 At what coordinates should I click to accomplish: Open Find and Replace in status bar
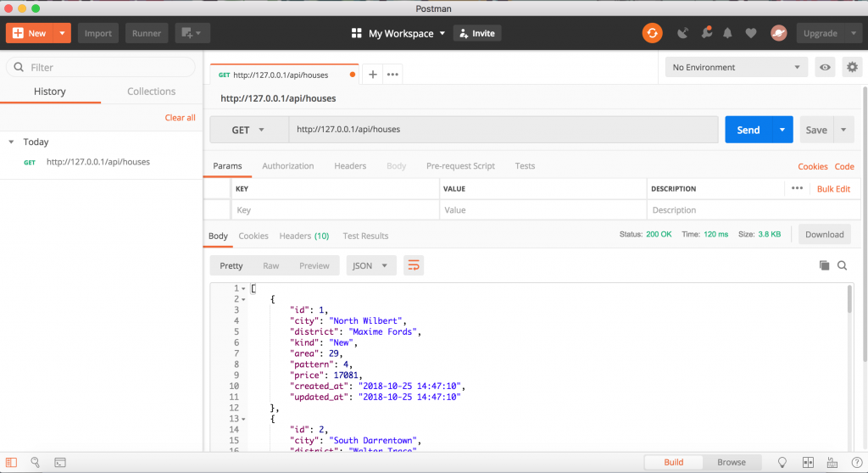click(x=36, y=463)
